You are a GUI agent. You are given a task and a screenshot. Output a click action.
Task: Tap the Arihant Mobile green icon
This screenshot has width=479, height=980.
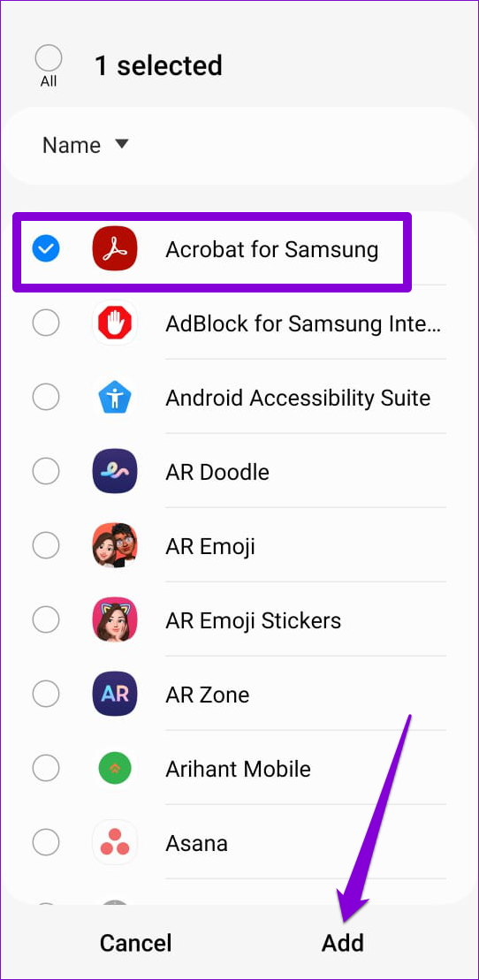[114, 768]
